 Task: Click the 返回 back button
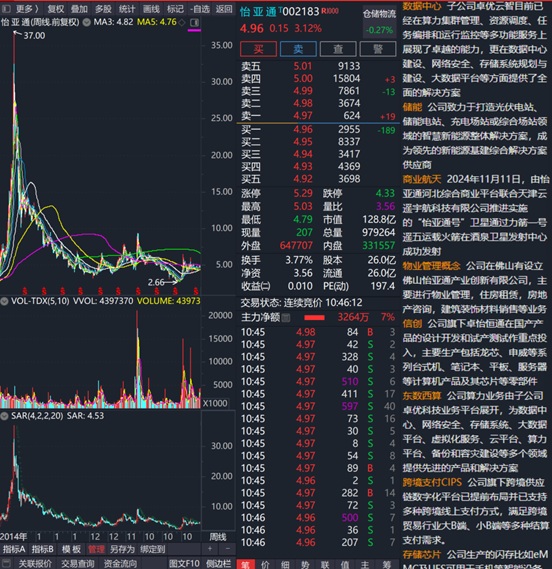coord(224,9)
